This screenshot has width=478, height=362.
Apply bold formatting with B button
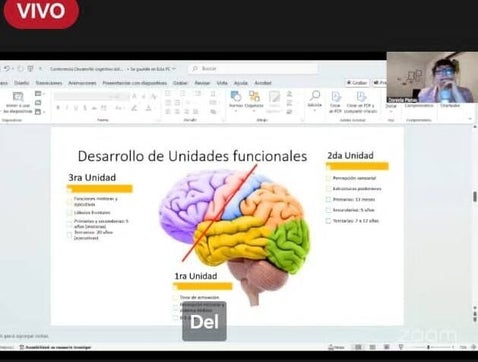58,108
